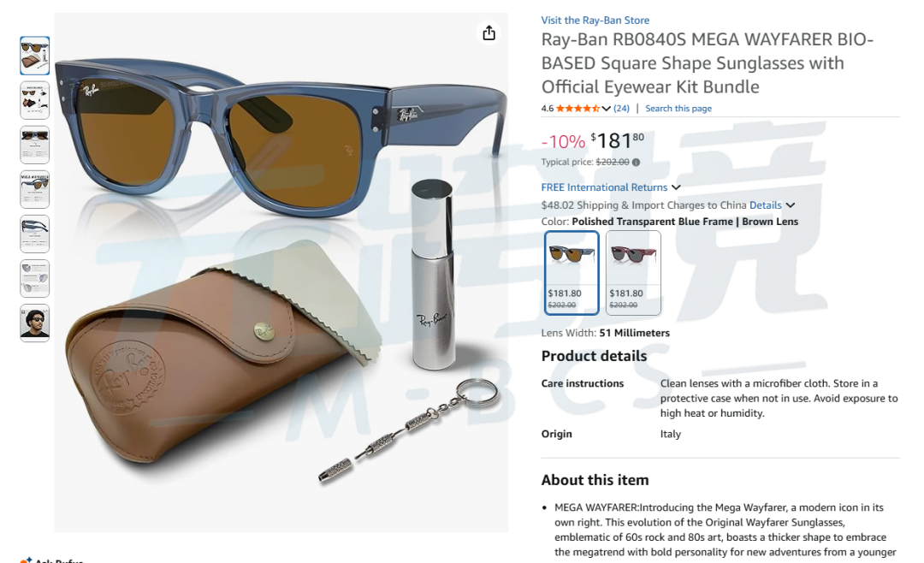Open the Mega Wayfarer dimensions thumbnail
Viewport: 924px width, 563px height.
coord(35,189)
